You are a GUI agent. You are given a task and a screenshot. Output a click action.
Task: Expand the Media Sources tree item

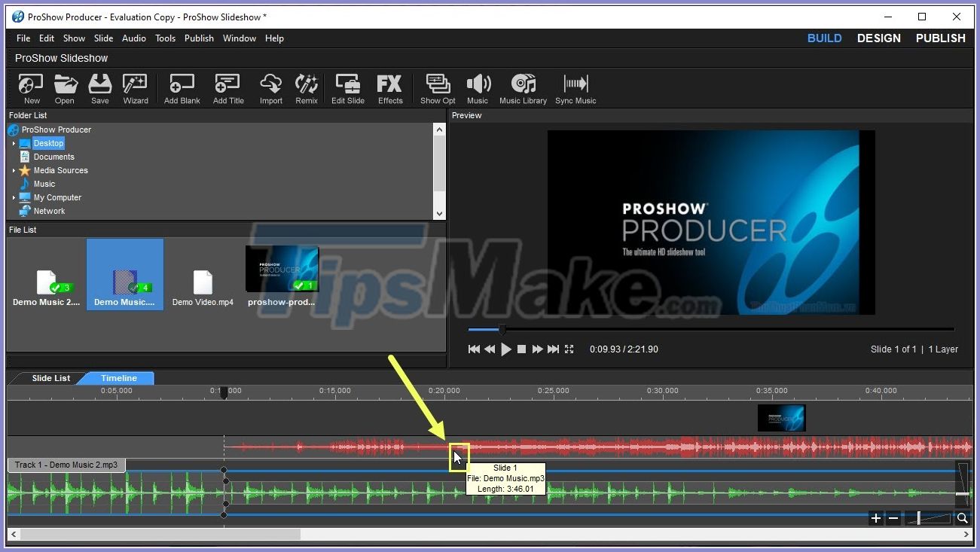(12, 170)
